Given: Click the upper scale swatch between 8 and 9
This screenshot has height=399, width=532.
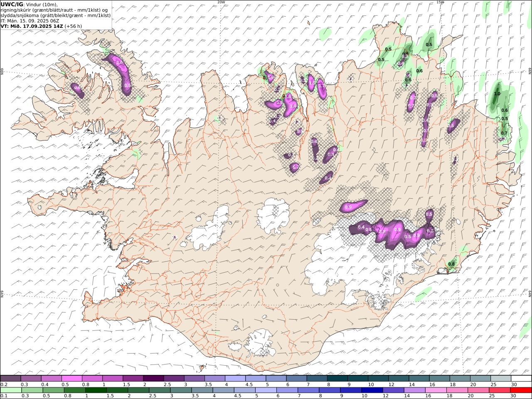Looking at the screenshot, I should (337, 378).
